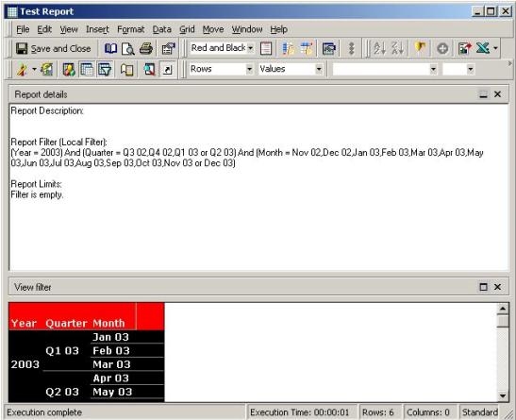Click the sort descending Z-A icon
The image size is (516, 420).
click(397, 49)
